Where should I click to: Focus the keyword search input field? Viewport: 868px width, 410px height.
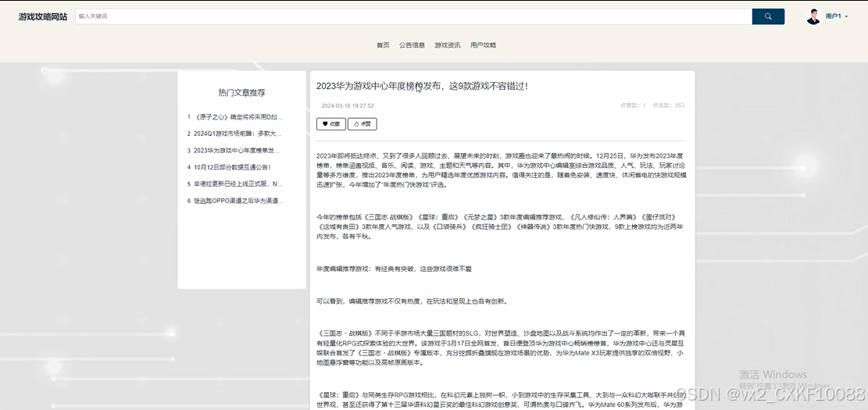point(413,16)
